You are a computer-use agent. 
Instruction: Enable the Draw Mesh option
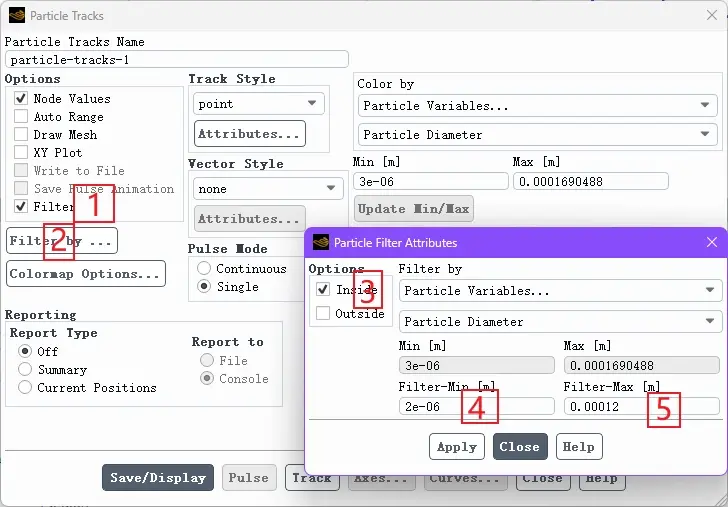click(21, 135)
